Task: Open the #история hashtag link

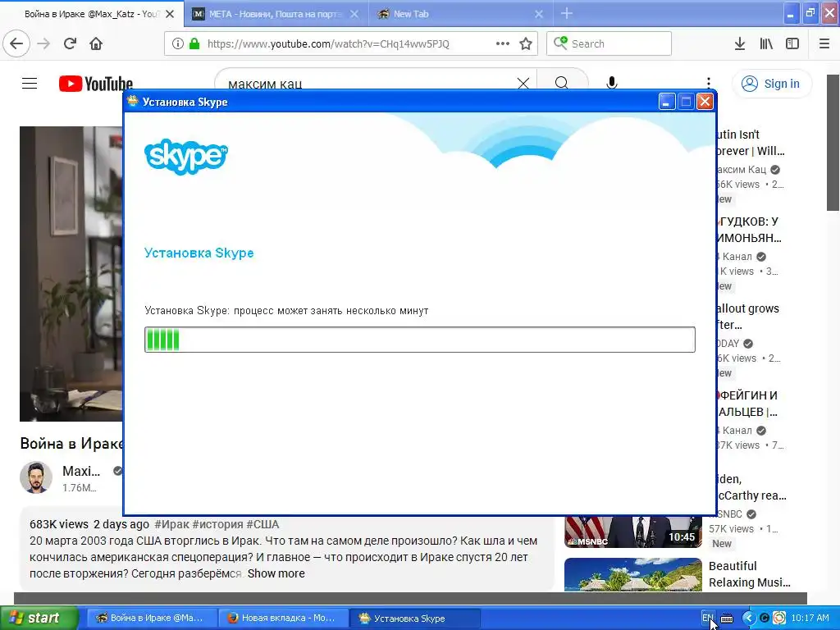Action: pos(217,524)
